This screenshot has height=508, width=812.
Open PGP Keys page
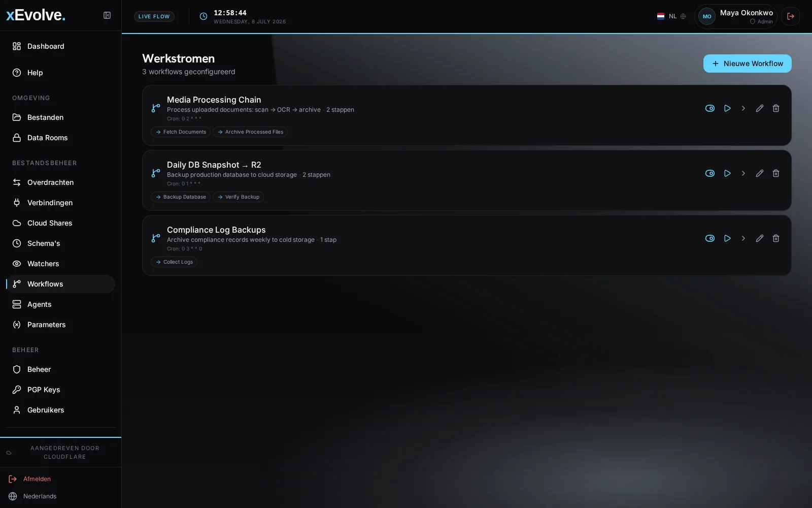tap(61, 390)
